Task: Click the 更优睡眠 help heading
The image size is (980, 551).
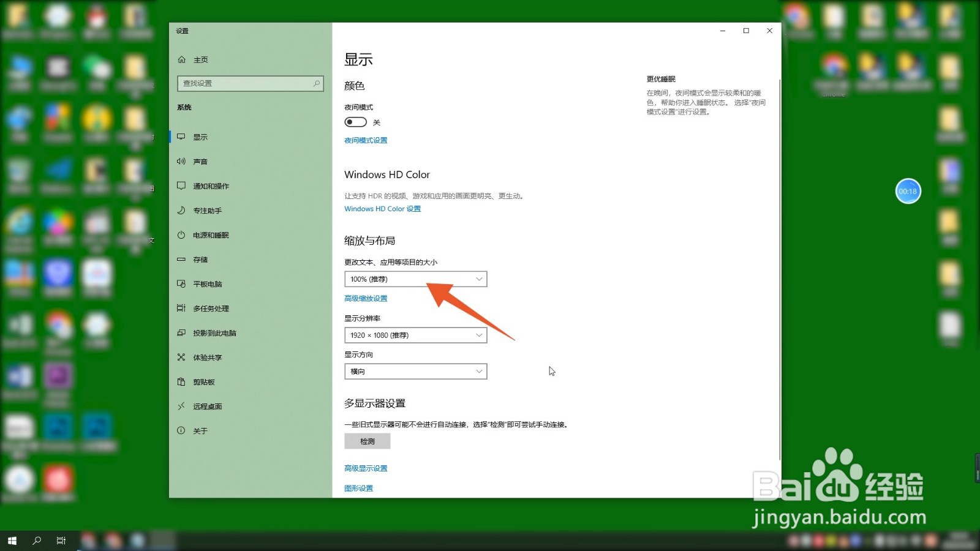Action: 661,79
